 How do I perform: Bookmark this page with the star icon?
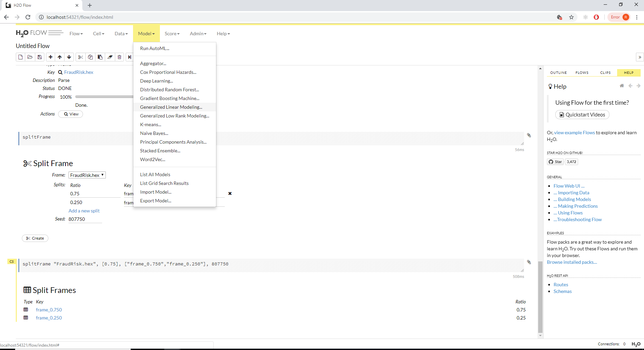tap(571, 17)
